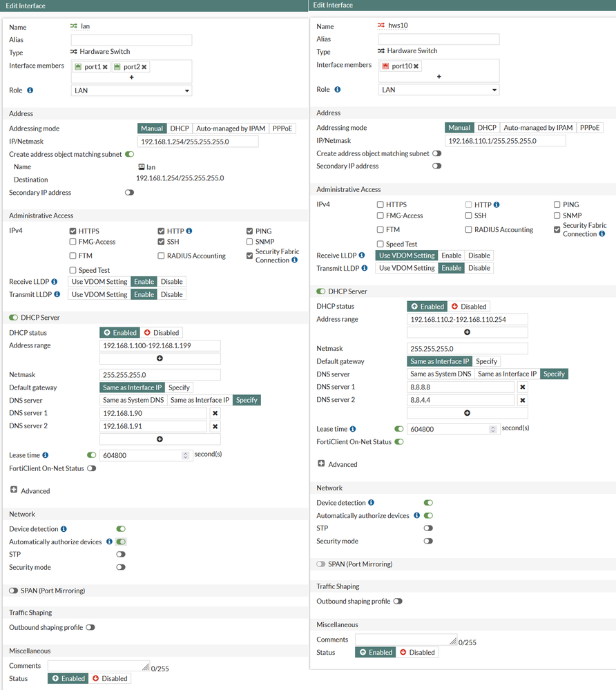Click Device detection info icon in hws10 panel
616x690 pixels.
click(x=371, y=503)
